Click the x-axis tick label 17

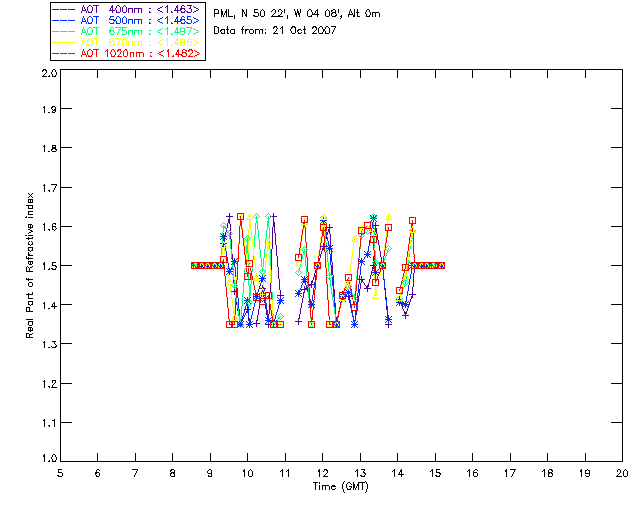pos(510,473)
